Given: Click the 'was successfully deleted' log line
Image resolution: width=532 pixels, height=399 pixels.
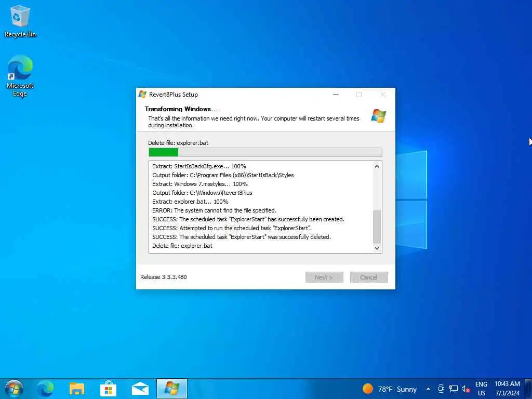Looking at the screenshot, I should point(242,237).
